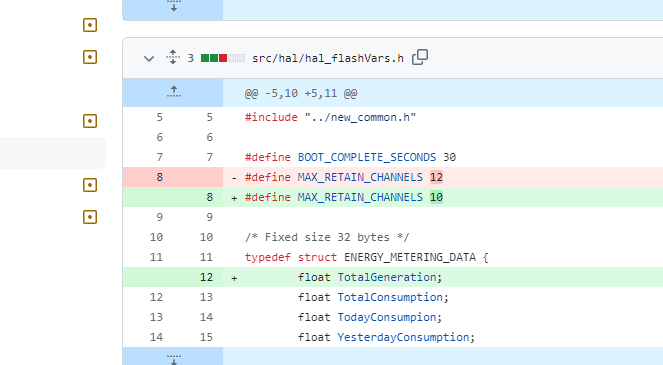Viewport: 663px width, 365px height.
Task: Select the BOOT_COMPLETE_SECONDS macro name
Action: (x=367, y=157)
